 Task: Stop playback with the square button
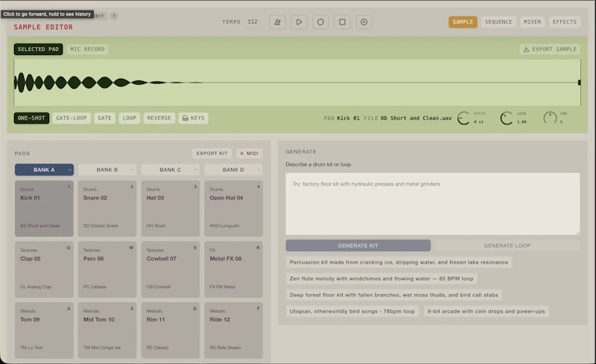point(342,22)
